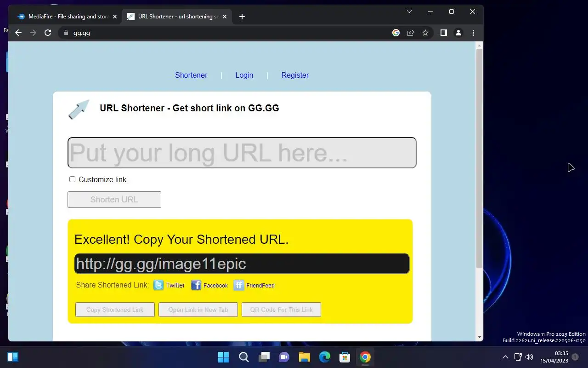Close the MediaFire tab
The image size is (588, 368).
(x=114, y=17)
